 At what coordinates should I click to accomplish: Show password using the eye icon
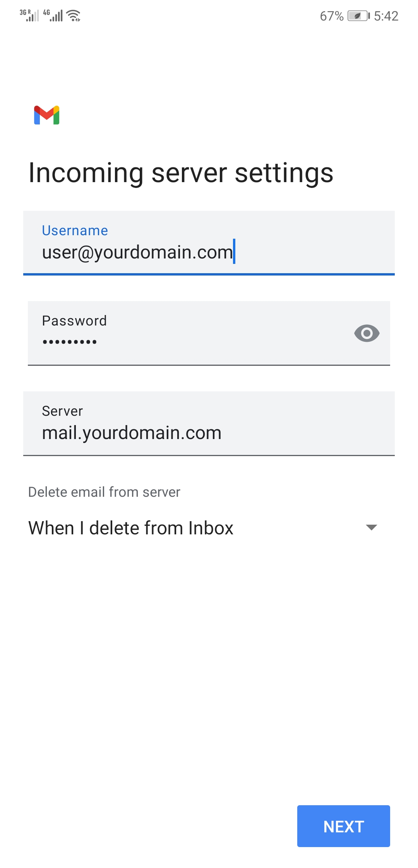point(367,333)
